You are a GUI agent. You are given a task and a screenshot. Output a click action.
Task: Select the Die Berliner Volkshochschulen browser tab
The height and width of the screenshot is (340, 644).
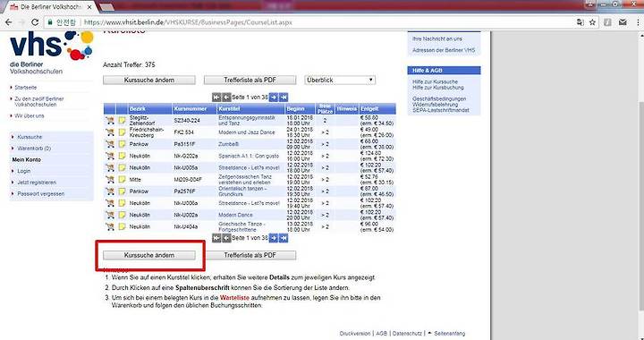pos(51,7)
